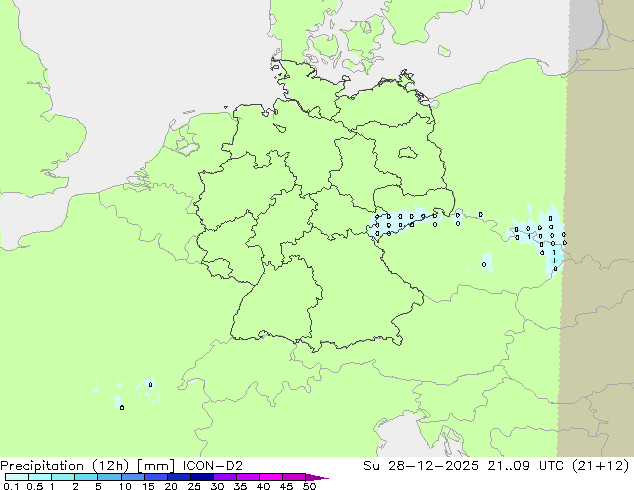Click the legend value '15'
The image size is (634, 490).
click(x=148, y=486)
